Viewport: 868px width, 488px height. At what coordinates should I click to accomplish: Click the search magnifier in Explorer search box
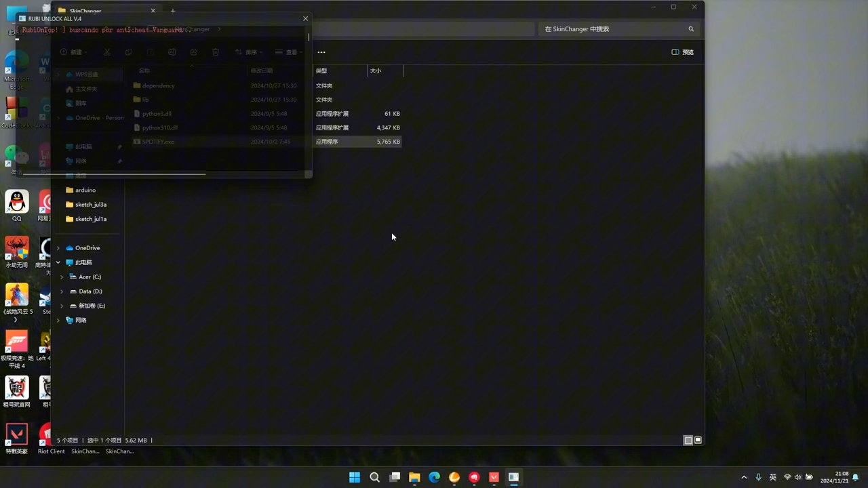(x=691, y=29)
